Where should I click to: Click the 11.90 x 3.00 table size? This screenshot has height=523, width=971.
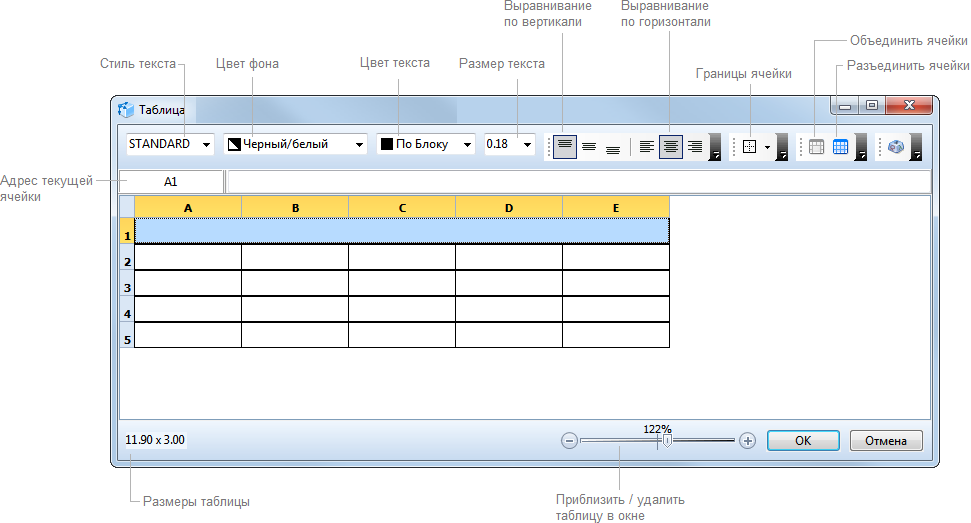[155, 440]
